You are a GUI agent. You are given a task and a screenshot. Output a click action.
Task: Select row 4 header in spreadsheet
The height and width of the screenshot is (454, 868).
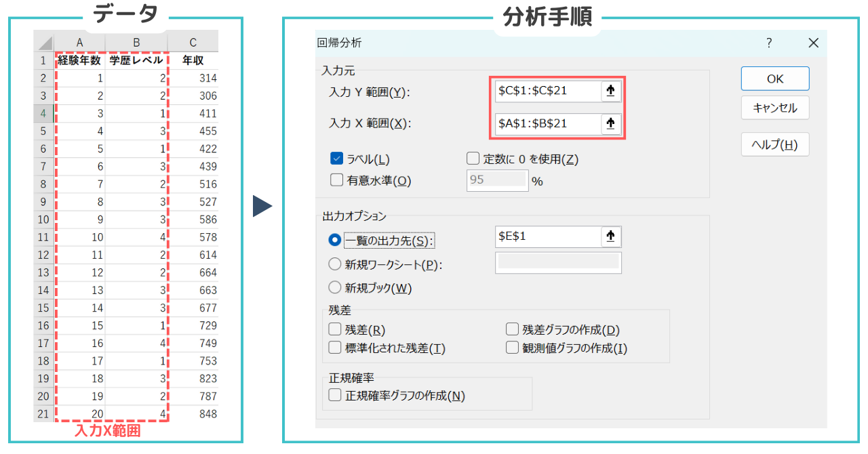click(43, 113)
